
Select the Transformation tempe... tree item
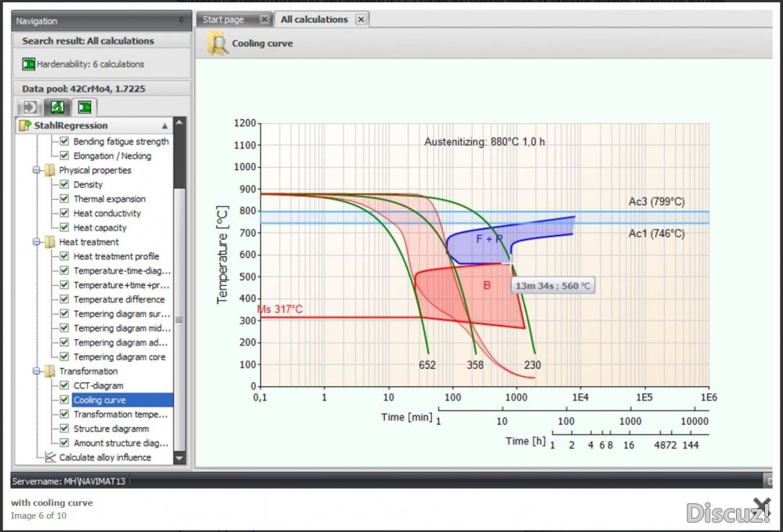[x=121, y=414]
